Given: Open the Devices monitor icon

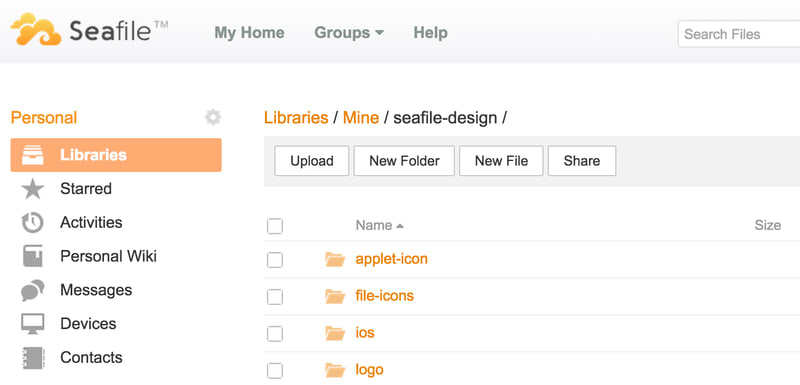Looking at the screenshot, I should [x=33, y=324].
